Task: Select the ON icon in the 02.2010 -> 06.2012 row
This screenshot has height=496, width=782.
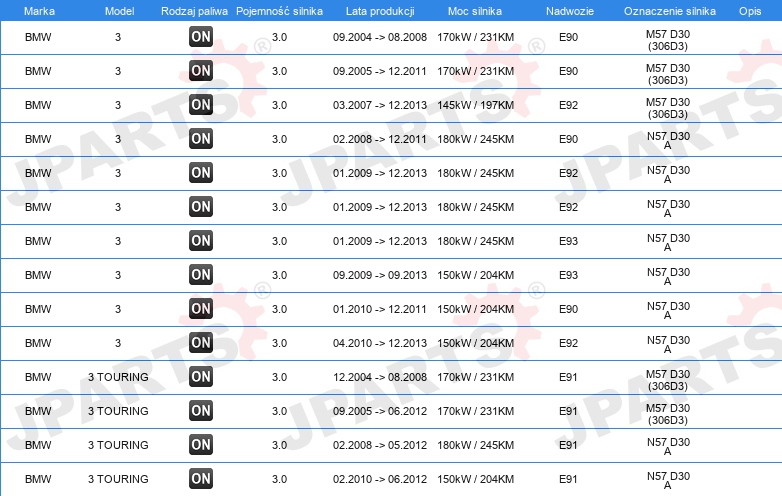Action: tap(201, 479)
